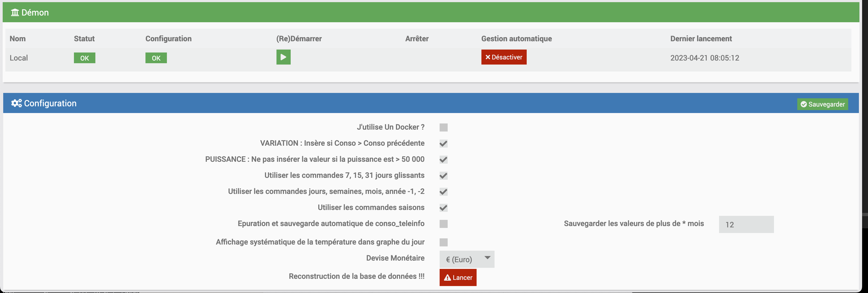Toggle the VARIATION conso précédente checkbox
The height and width of the screenshot is (293, 868).
(x=443, y=144)
